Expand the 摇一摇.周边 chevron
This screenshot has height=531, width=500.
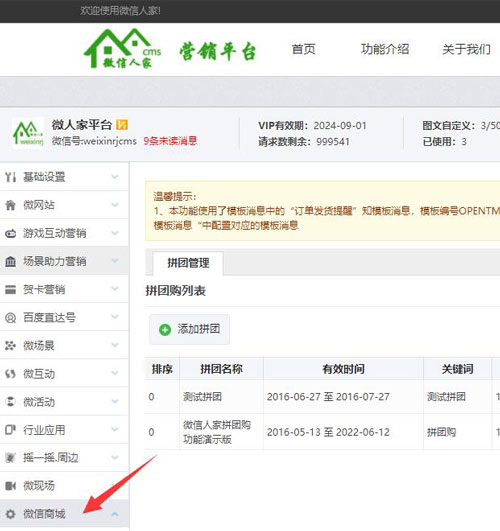[115, 457]
